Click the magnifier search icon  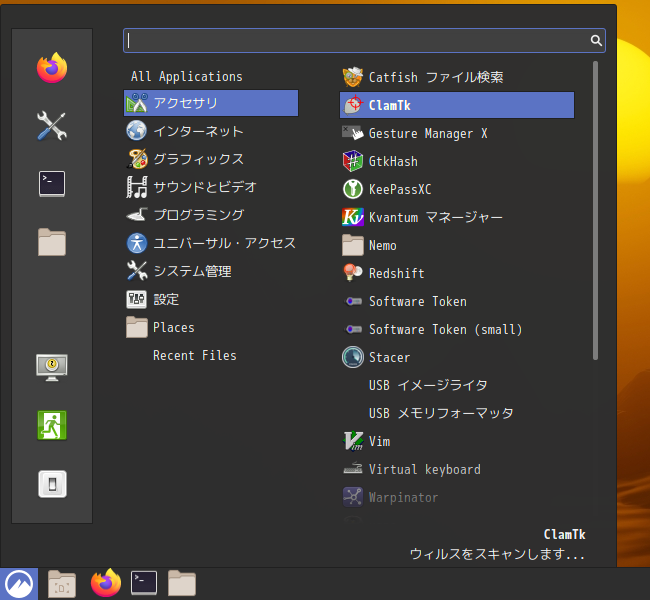click(596, 40)
